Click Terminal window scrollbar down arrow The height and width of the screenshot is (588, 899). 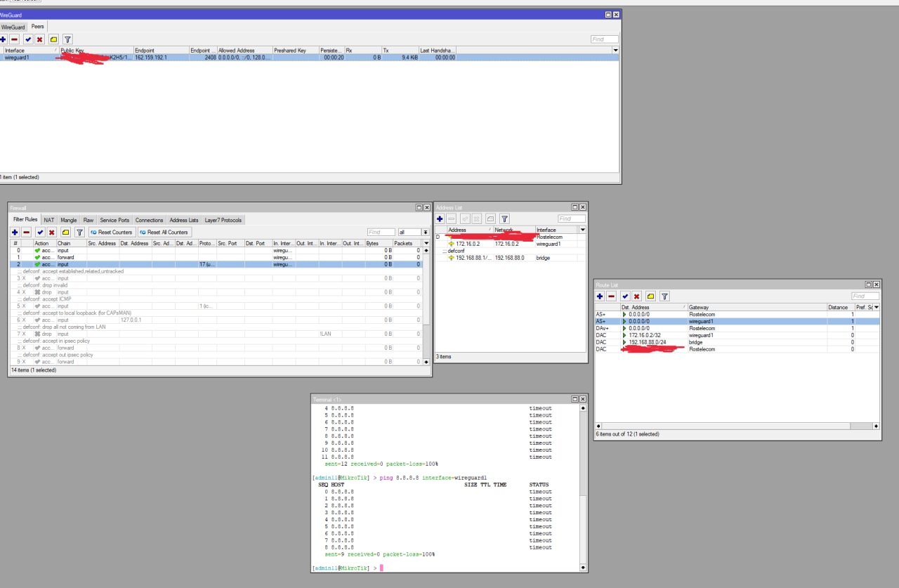coord(582,568)
